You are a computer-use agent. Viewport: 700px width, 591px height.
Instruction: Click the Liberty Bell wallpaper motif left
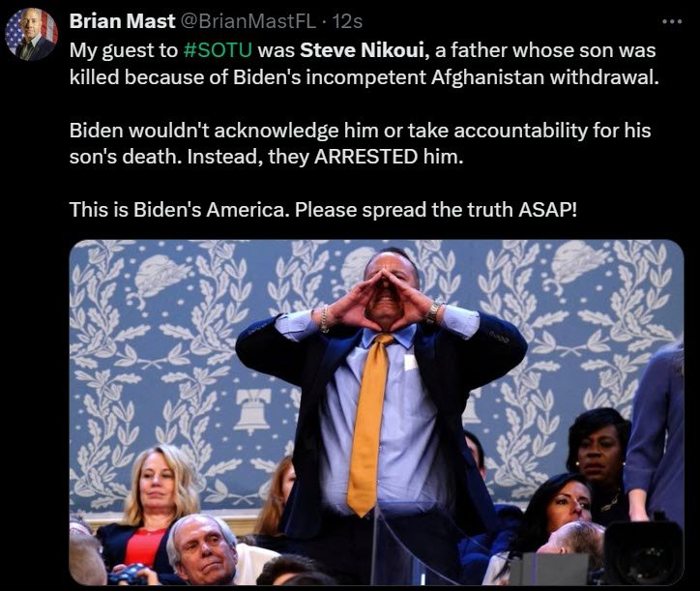(252, 411)
